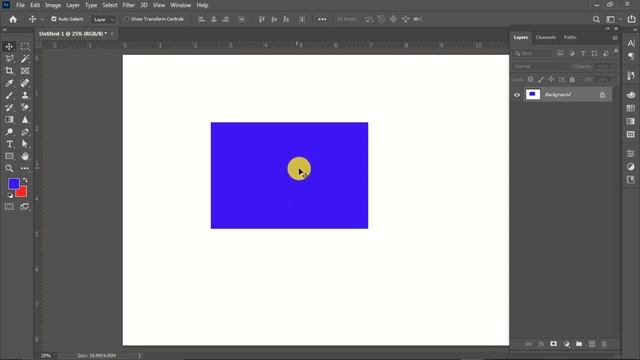Select the Lasso tool
640x360 pixels.
coord(9,59)
